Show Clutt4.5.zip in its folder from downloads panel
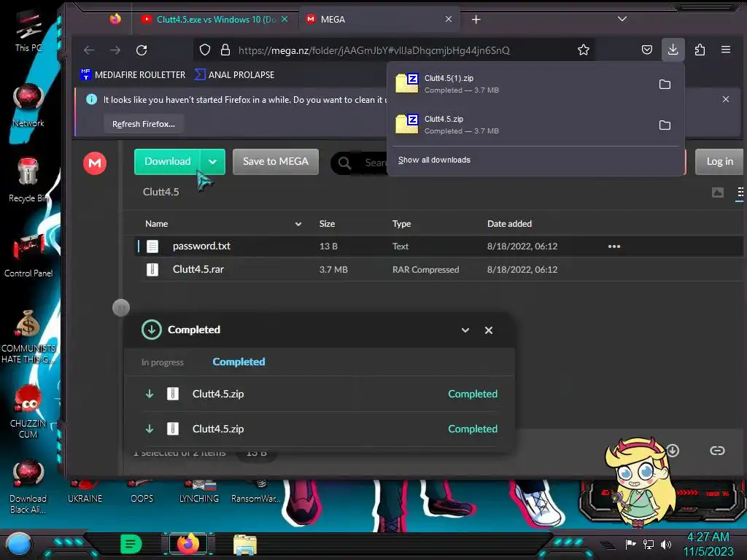The image size is (747, 560). (x=665, y=125)
